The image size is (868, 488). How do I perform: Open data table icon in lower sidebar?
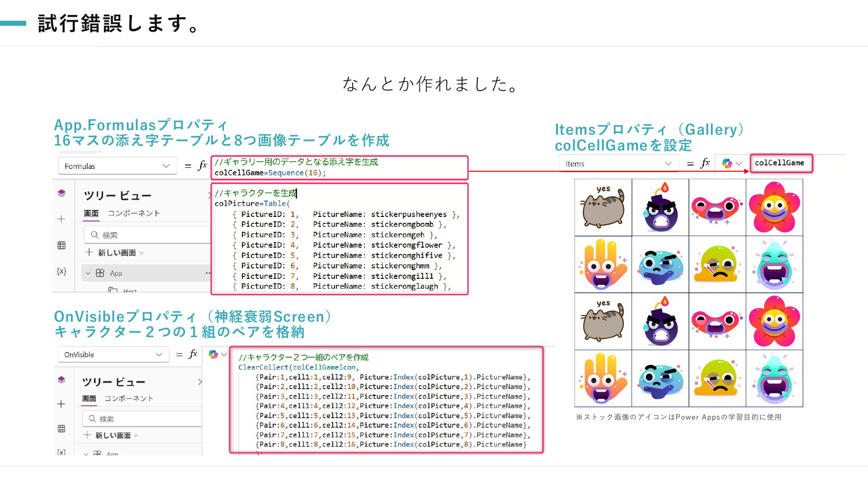point(61,428)
